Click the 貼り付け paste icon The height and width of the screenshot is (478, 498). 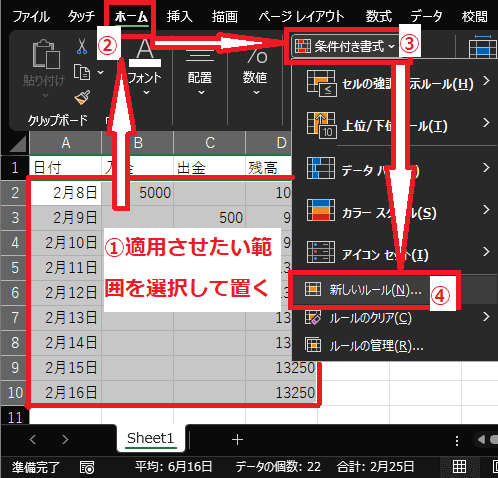(x=46, y=54)
